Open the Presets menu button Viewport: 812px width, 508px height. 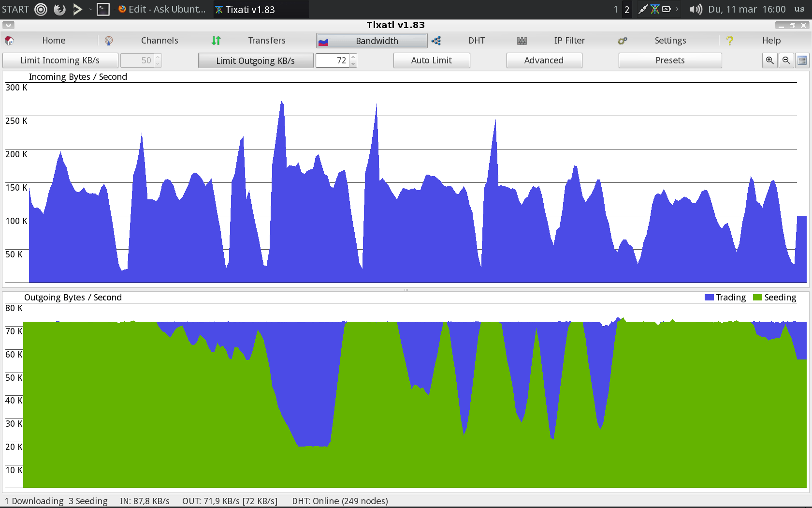670,60
